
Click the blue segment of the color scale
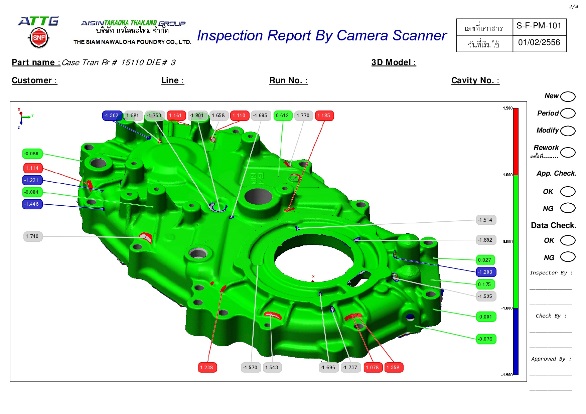516,341
